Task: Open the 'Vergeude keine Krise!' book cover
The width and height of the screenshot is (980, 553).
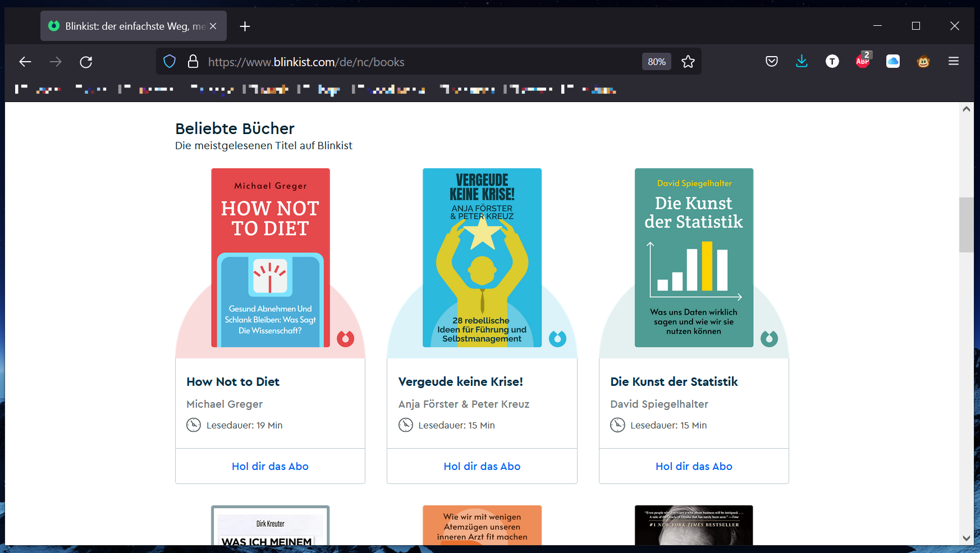Action: (x=482, y=258)
